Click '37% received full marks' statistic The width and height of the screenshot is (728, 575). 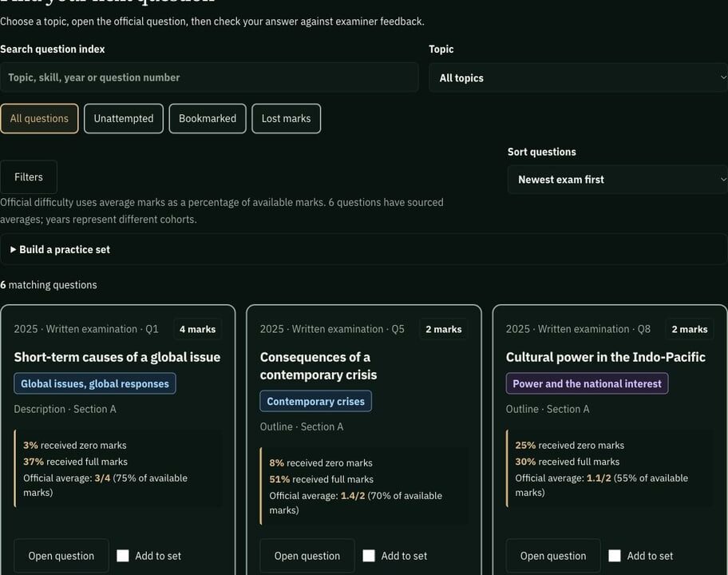click(75, 462)
